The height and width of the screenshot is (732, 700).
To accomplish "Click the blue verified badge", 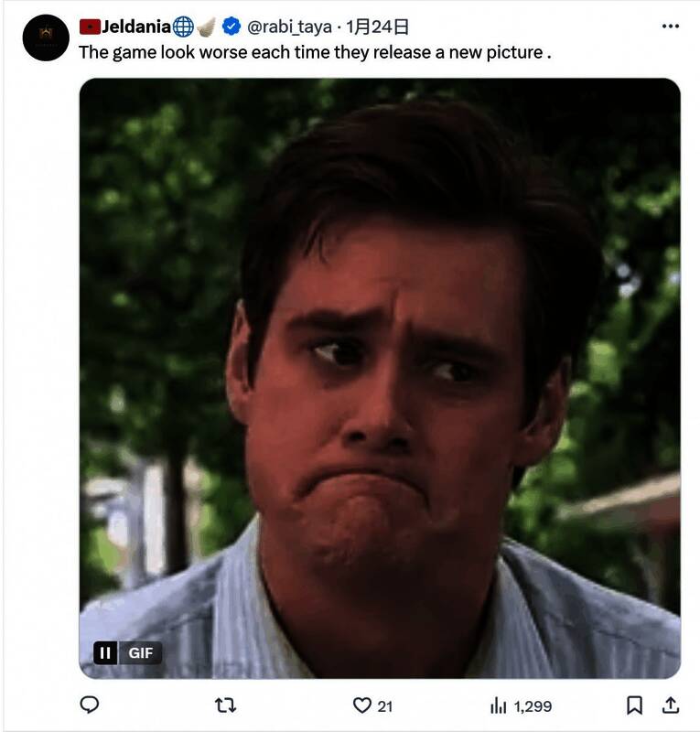I will point(232,27).
